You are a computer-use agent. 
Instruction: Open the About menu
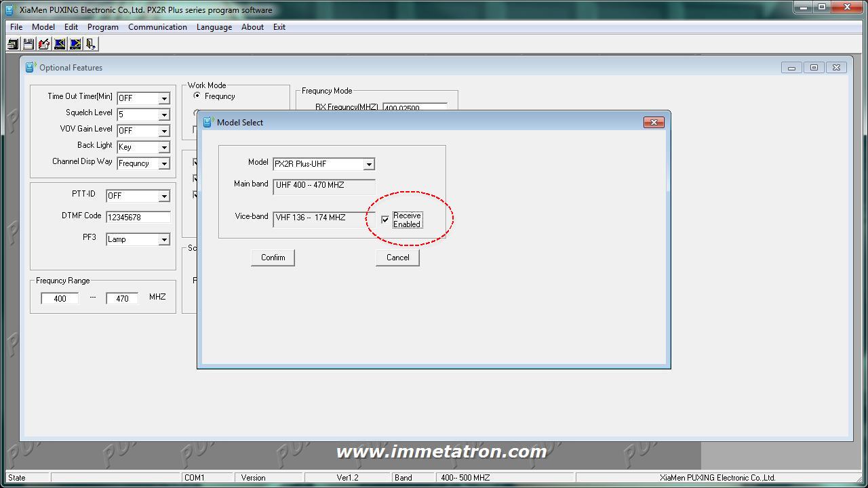pyautogui.click(x=252, y=27)
